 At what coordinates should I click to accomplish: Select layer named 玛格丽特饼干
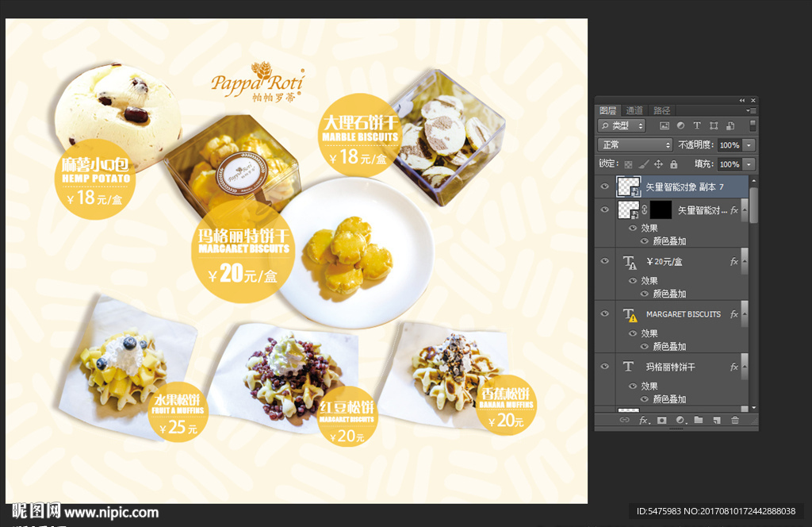670,367
